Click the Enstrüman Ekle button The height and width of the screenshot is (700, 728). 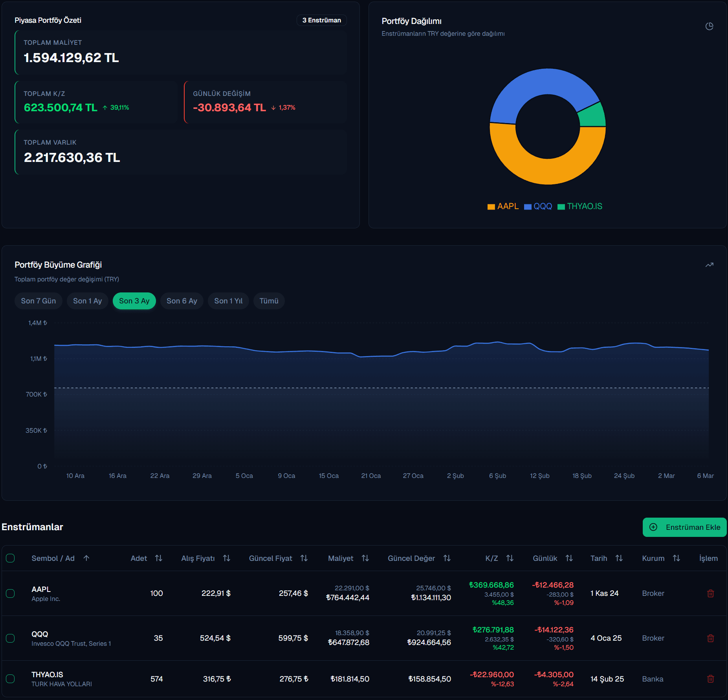click(x=684, y=527)
